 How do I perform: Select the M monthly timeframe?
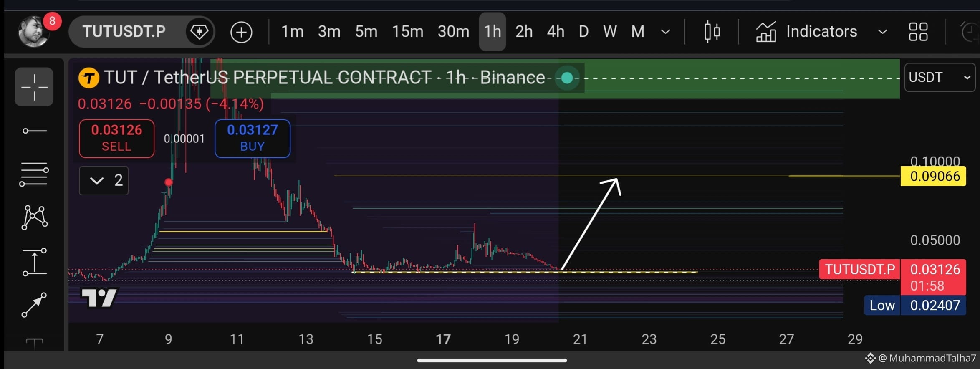638,31
